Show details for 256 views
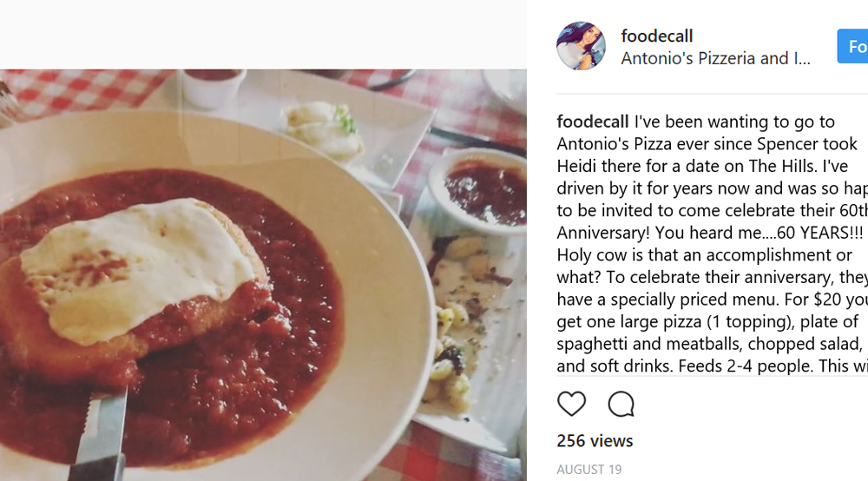This screenshot has height=481, width=868. tap(595, 441)
